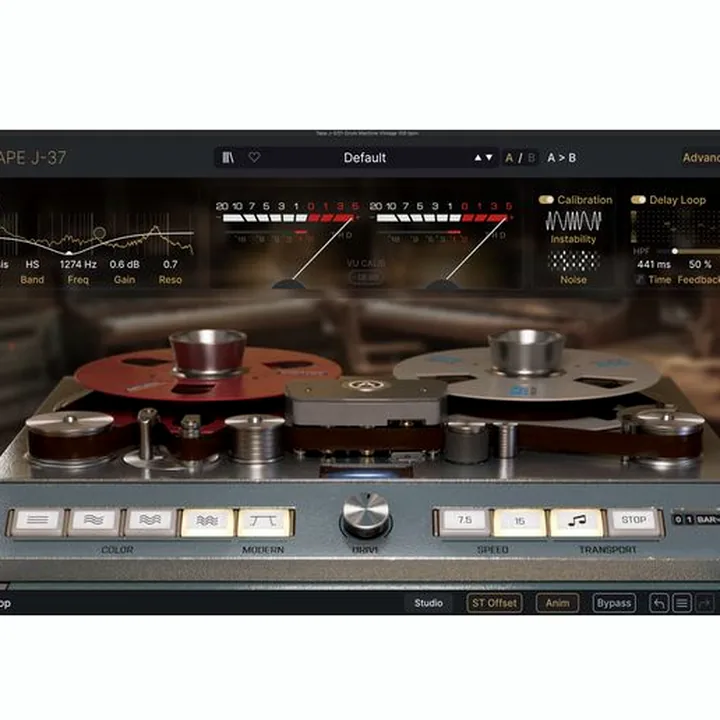Favorite the preset with the heart icon

[x=254, y=157]
